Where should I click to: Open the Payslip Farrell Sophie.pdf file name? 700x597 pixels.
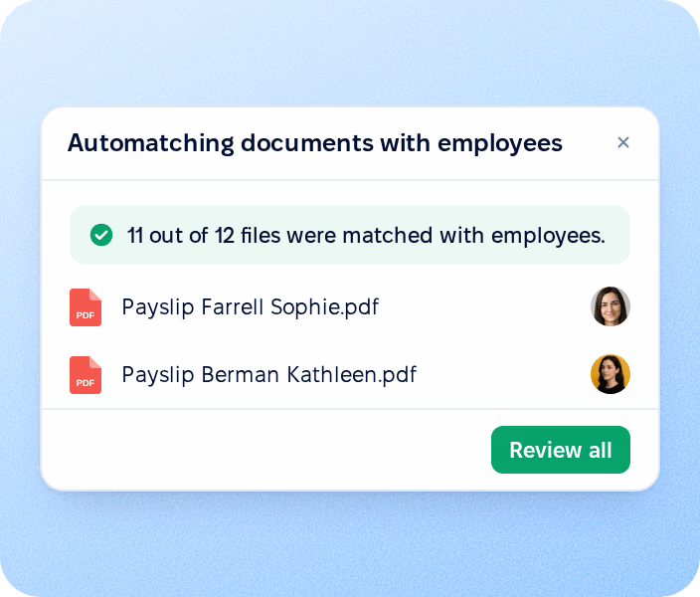click(x=250, y=307)
